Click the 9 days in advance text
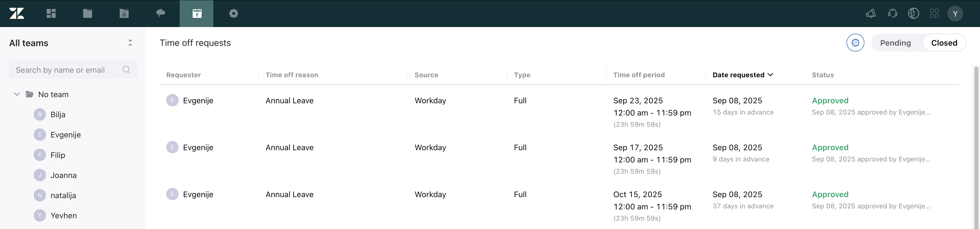This screenshot has height=229, width=980. point(741,159)
